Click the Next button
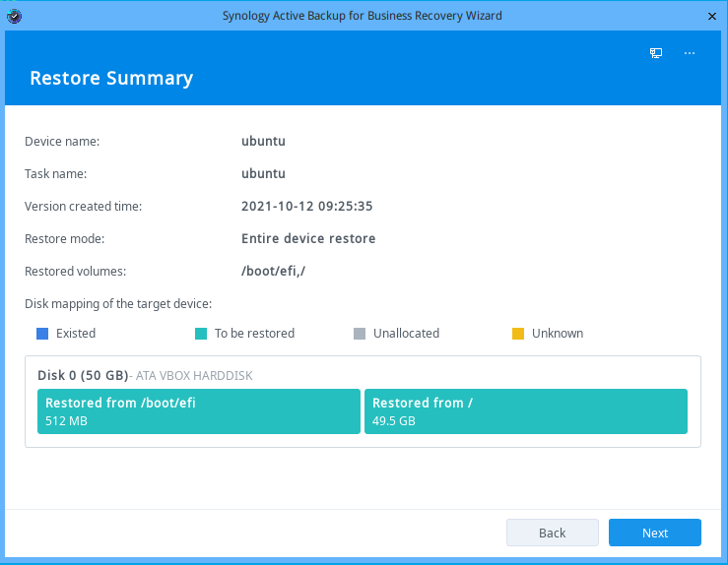728x565 pixels. (654, 533)
